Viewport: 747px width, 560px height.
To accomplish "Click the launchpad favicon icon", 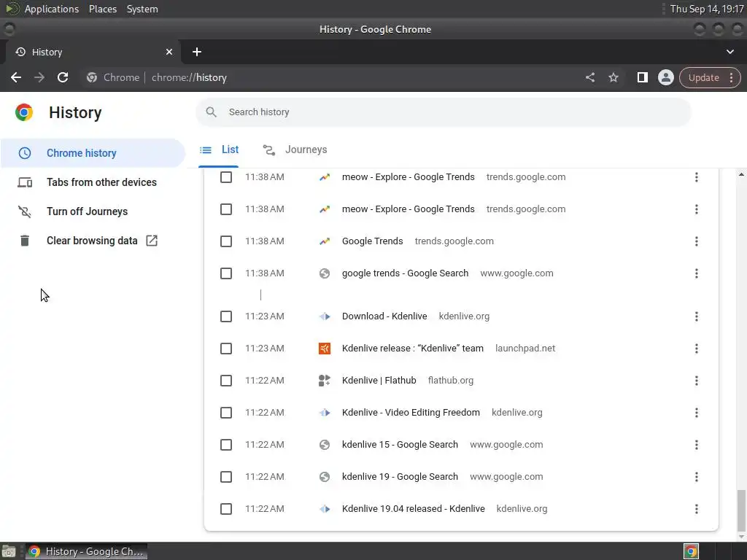I will pos(325,349).
